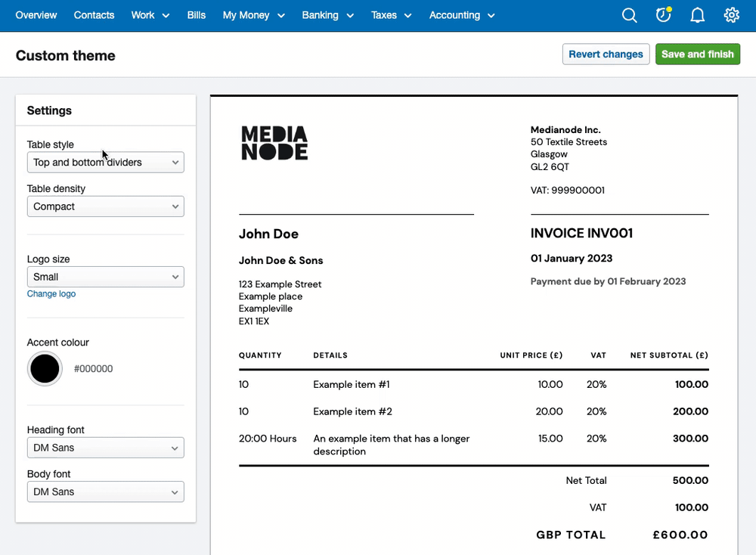
Task: Click the timer icon in the navbar
Action: pos(663,15)
